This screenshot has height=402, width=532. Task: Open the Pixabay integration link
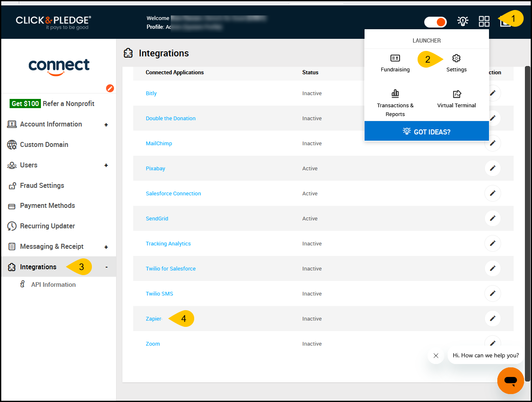coord(155,168)
